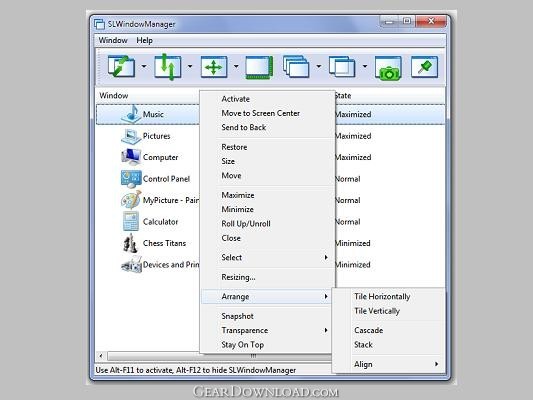This screenshot has height=400, width=533.
Task: Open dropdown arrow beside cascade windows icon
Action: click(x=319, y=66)
